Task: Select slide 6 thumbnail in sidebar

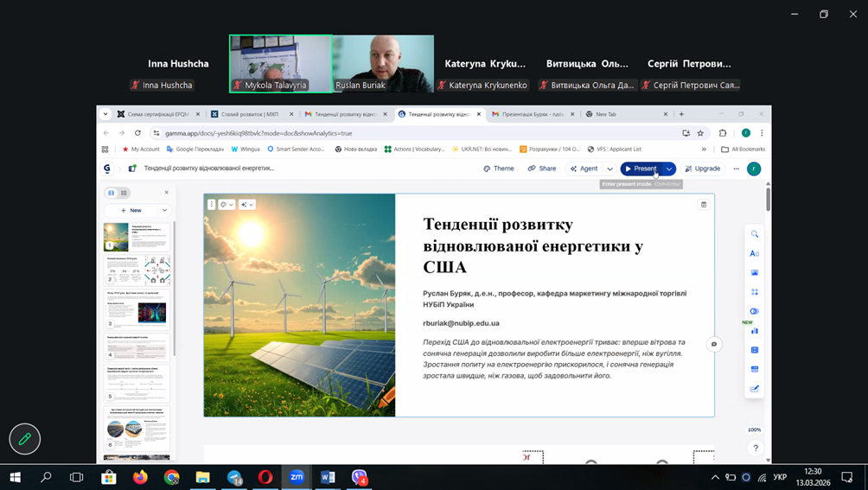Action: point(137,428)
